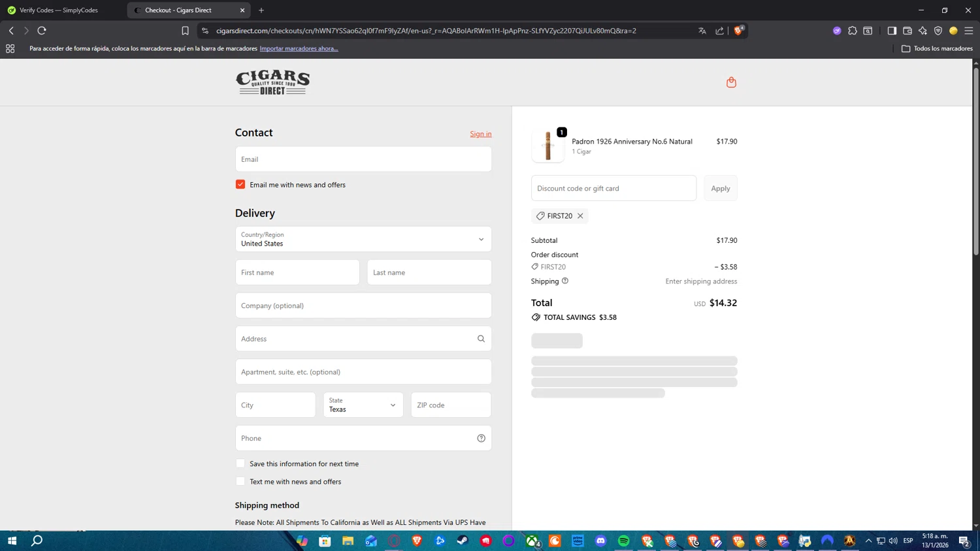Open the shopping bag cart icon

[x=731, y=82]
